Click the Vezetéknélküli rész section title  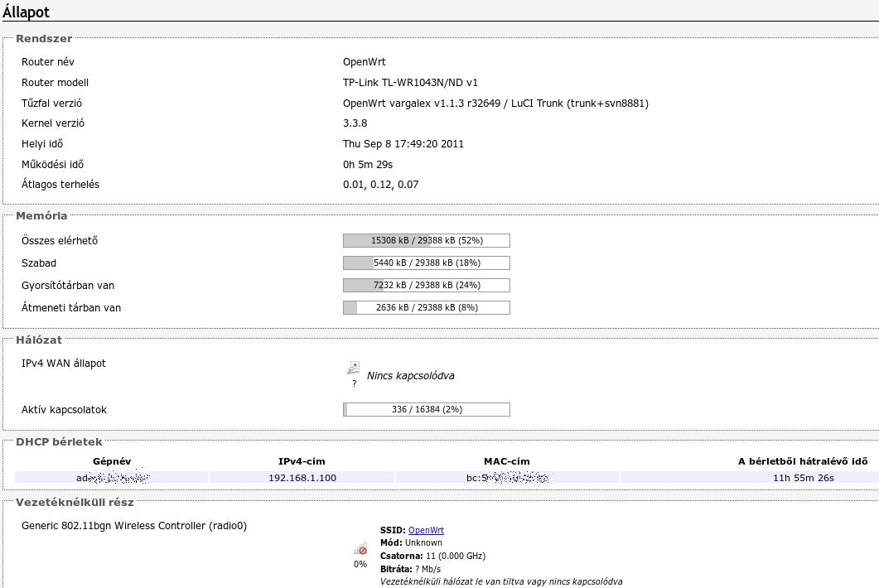[75, 502]
